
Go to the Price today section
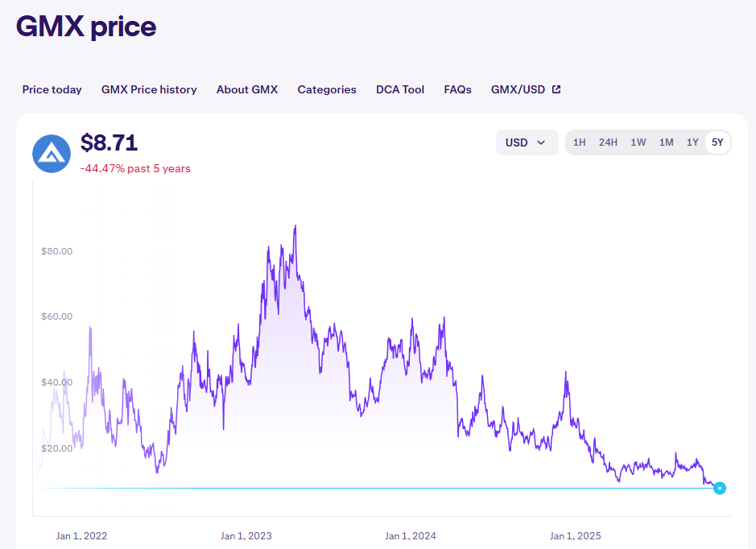tap(52, 89)
